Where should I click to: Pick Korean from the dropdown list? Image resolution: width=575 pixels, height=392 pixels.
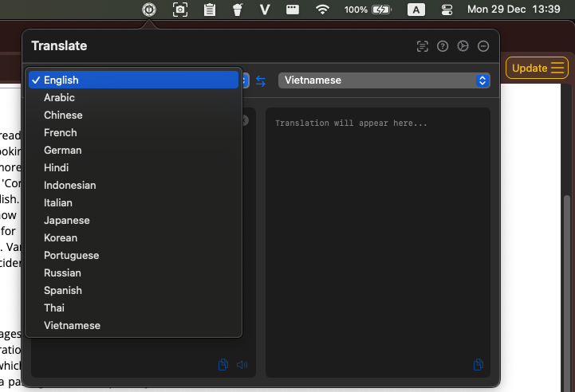(x=61, y=237)
